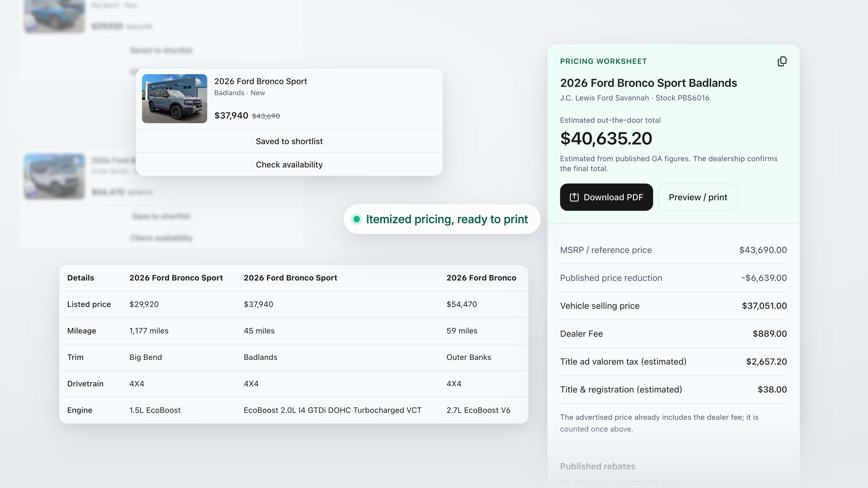This screenshot has height=488, width=868.
Task: Click the Trim row label
Action: coord(75,357)
